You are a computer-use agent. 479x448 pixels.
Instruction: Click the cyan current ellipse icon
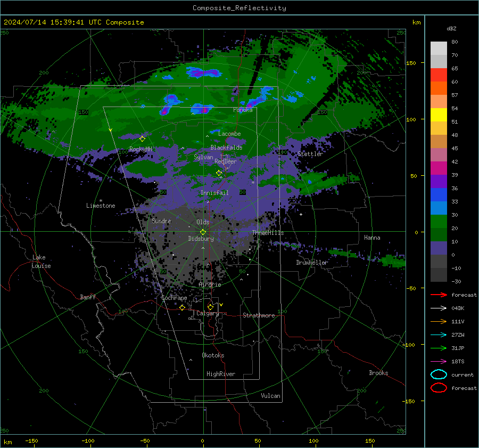pos(439,374)
